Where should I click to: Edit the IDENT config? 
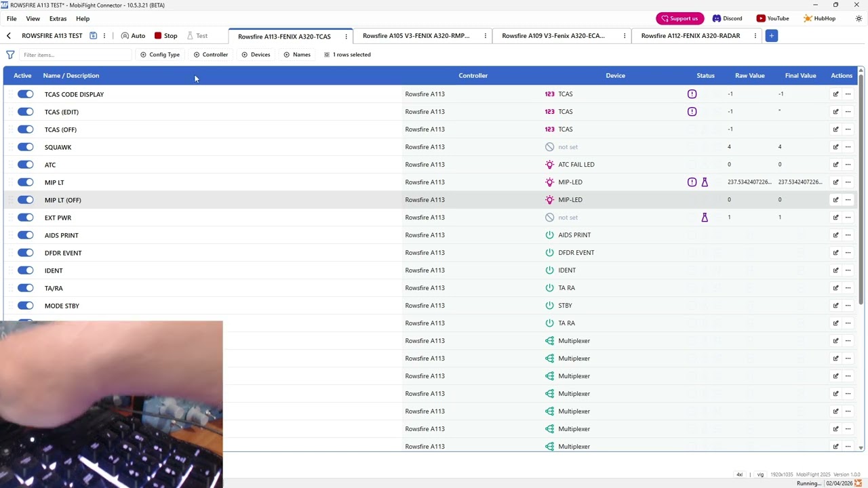835,270
